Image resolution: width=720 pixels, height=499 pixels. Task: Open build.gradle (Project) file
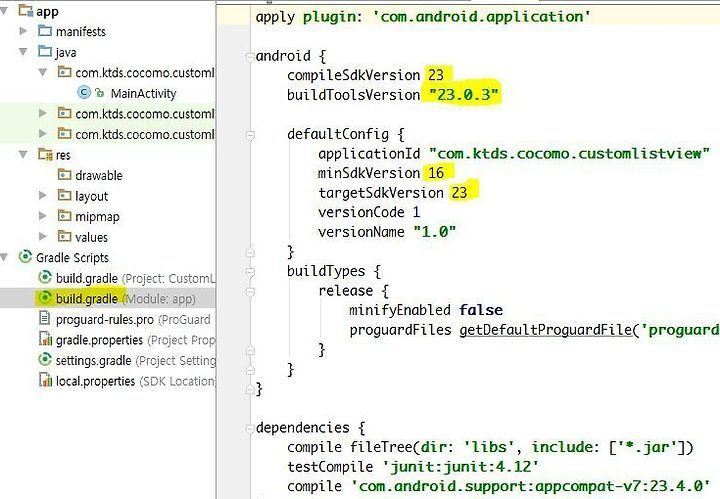135,279
